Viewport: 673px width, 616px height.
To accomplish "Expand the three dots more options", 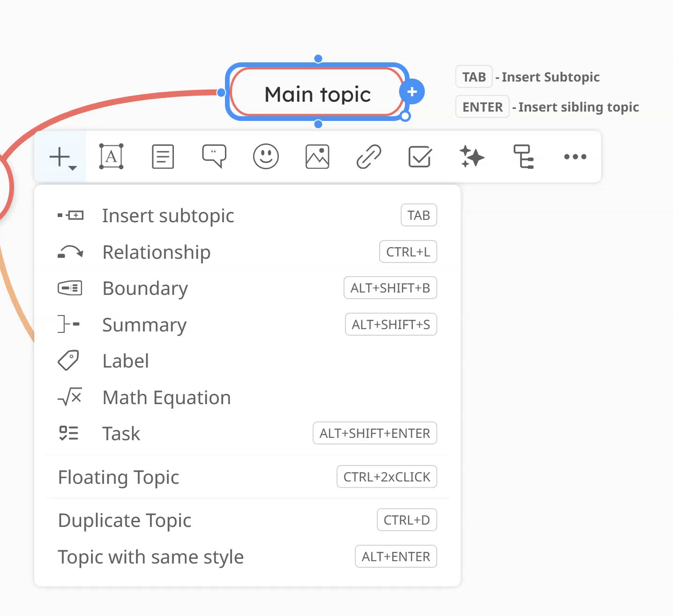I will 575,157.
